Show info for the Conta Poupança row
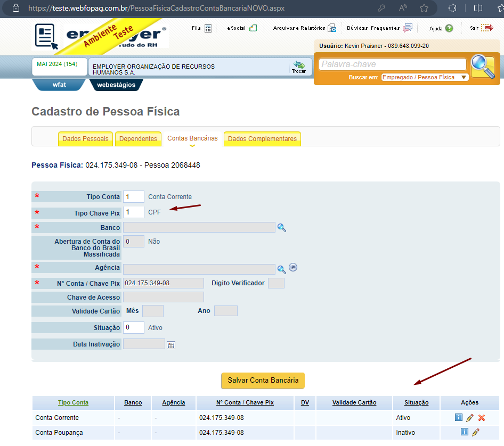 click(x=465, y=432)
